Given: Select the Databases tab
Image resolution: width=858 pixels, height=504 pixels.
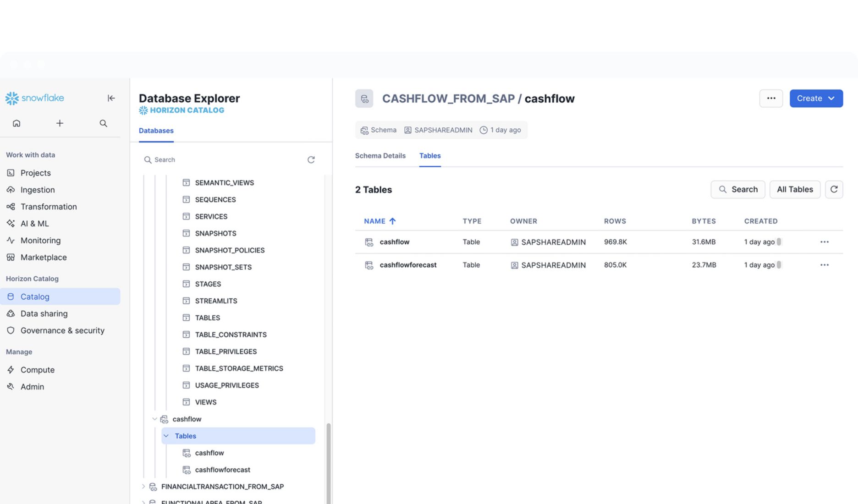Looking at the screenshot, I should [x=156, y=131].
